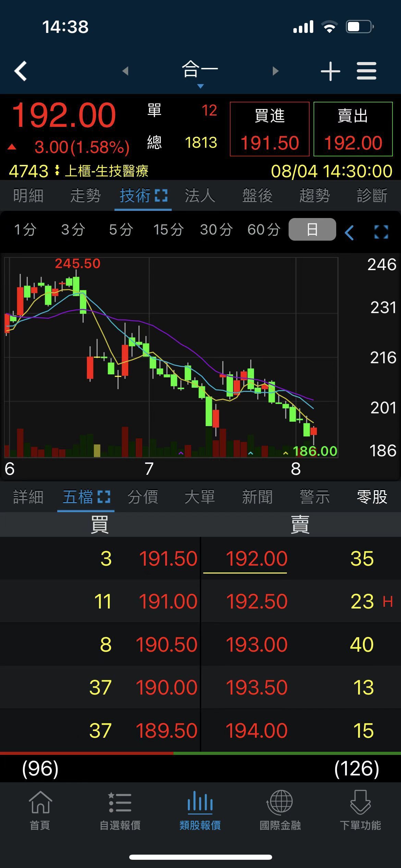Image resolution: width=401 pixels, height=868 pixels.
Task: Tap the buy/sell volume ratio bar
Action: 200,753
